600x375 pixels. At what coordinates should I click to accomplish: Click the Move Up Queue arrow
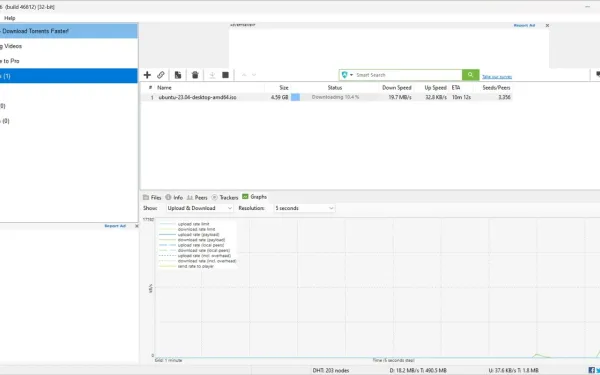[x=244, y=75]
